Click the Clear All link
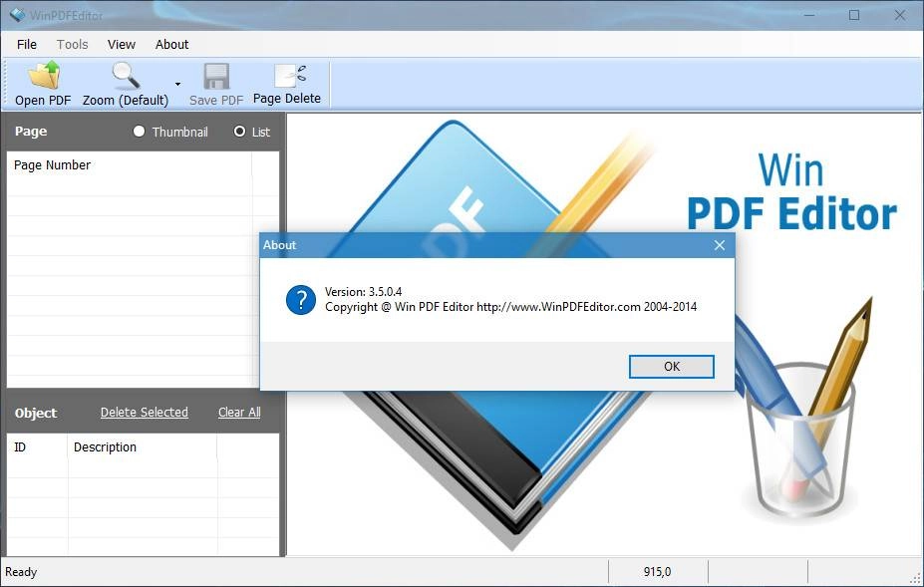 (239, 413)
